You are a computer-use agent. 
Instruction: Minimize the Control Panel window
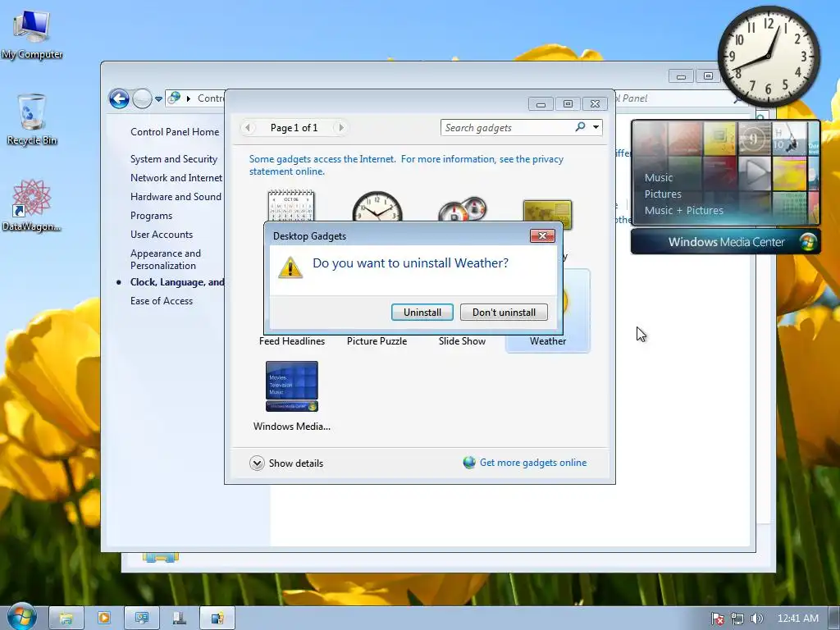click(x=681, y=76)
